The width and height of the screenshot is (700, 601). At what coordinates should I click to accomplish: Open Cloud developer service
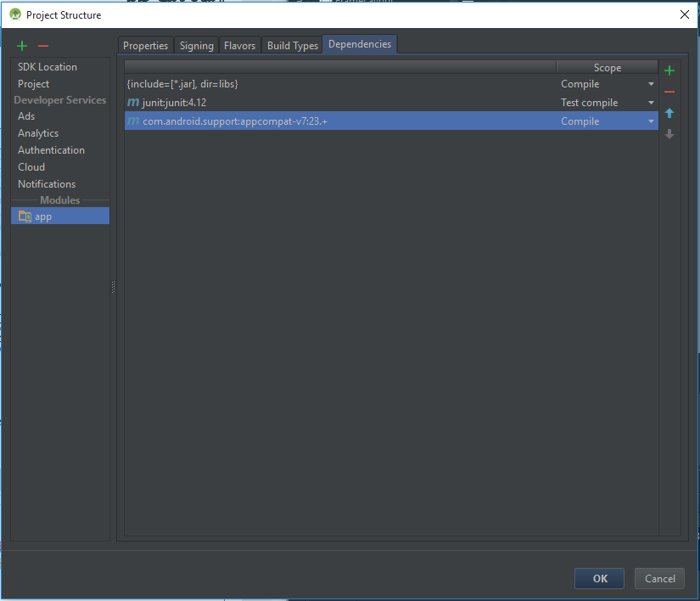[x=31, y=167]
